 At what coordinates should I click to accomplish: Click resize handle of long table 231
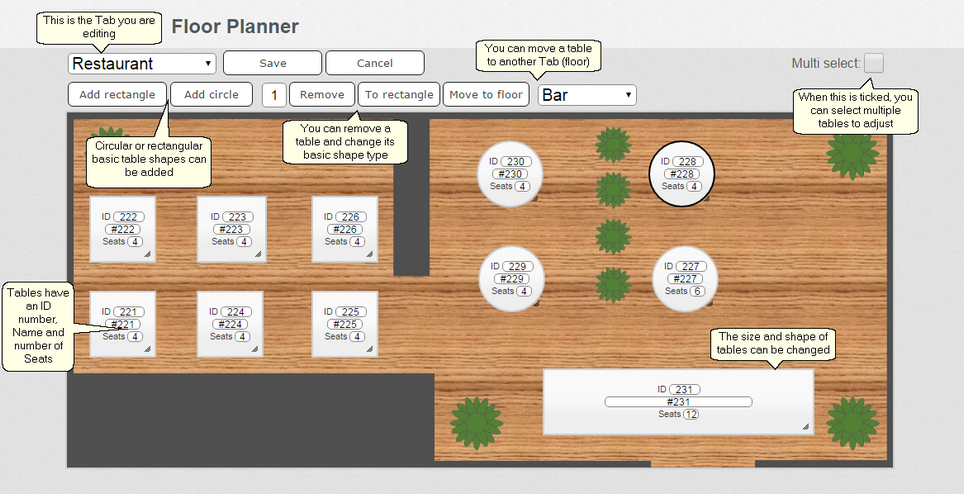805,426
